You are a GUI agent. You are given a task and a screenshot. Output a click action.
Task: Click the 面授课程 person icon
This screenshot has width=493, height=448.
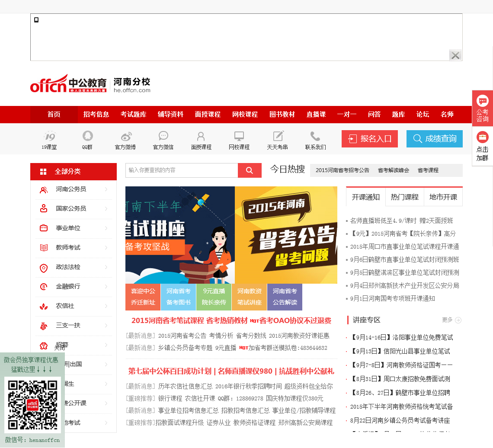[201, 136]
